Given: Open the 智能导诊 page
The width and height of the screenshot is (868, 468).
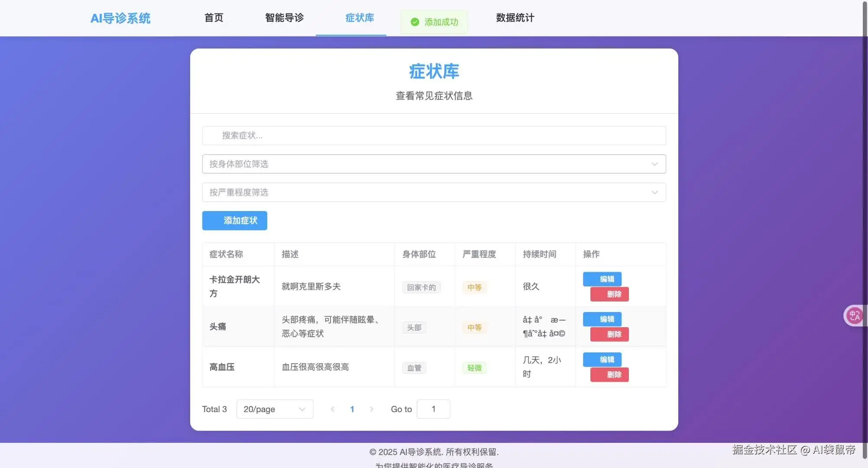Looking at the screenshot, I should (x=284, y=18).
